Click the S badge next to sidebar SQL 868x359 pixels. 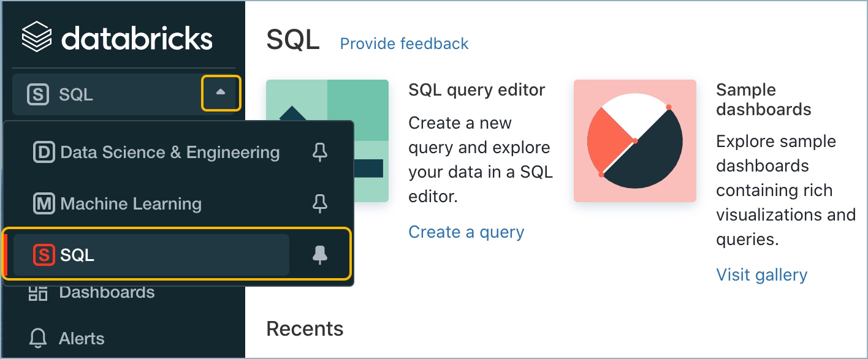pos(38,94)
